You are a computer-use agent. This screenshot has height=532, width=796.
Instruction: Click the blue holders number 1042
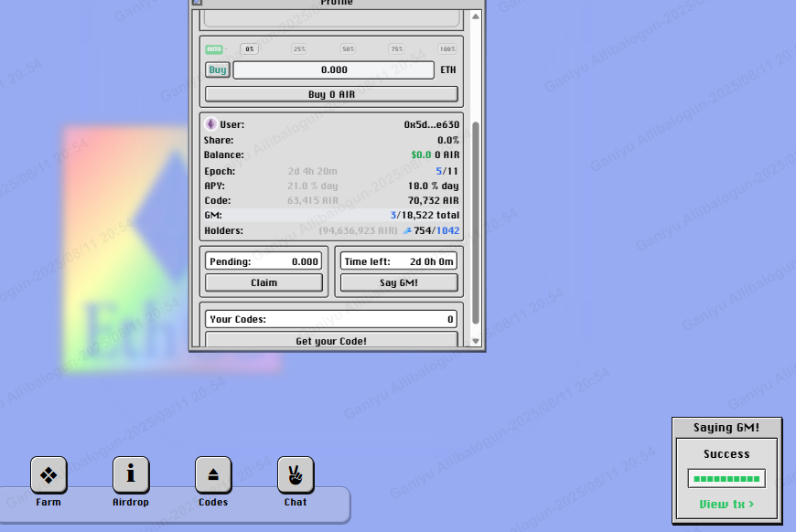pyautogui.click(x=447, y=230)
